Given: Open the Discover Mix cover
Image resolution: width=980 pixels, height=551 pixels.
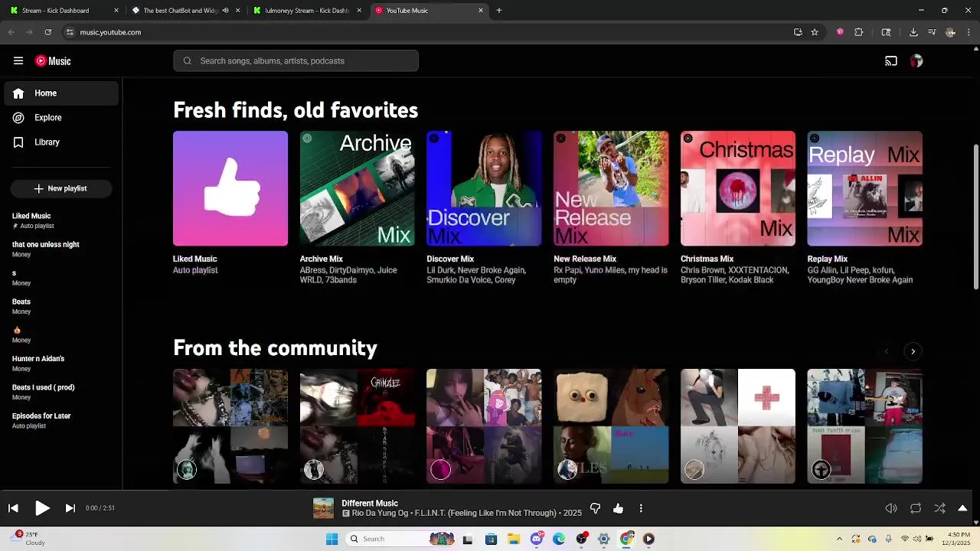Looking at the screenshot, I should [x=484, y=188].
